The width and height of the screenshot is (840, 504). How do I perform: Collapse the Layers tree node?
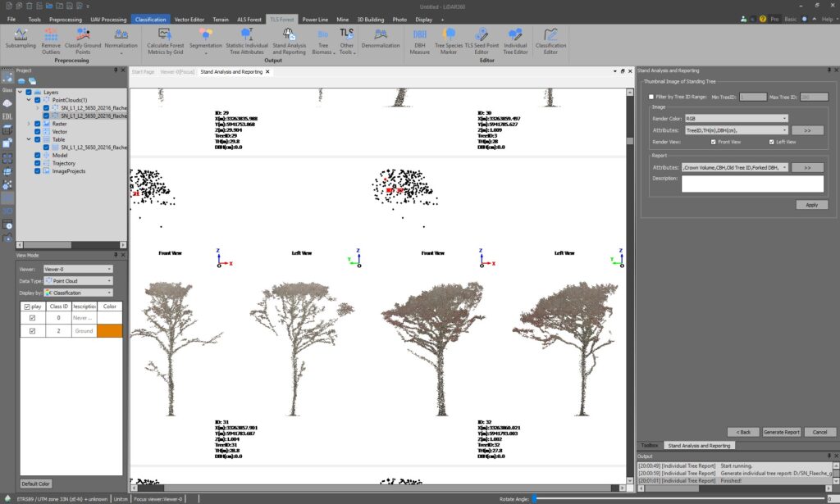(x=21, y=92)
